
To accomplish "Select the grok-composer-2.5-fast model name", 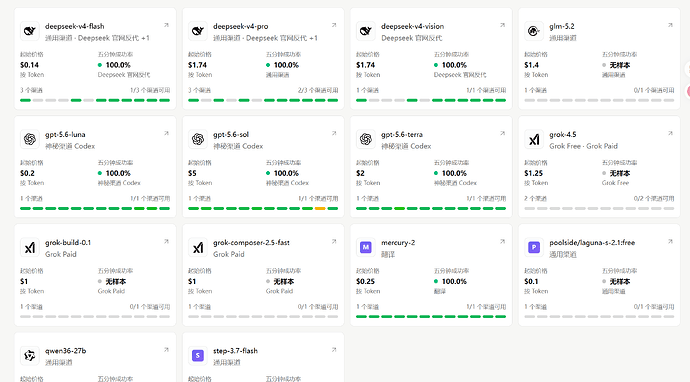I will [251, 242].
